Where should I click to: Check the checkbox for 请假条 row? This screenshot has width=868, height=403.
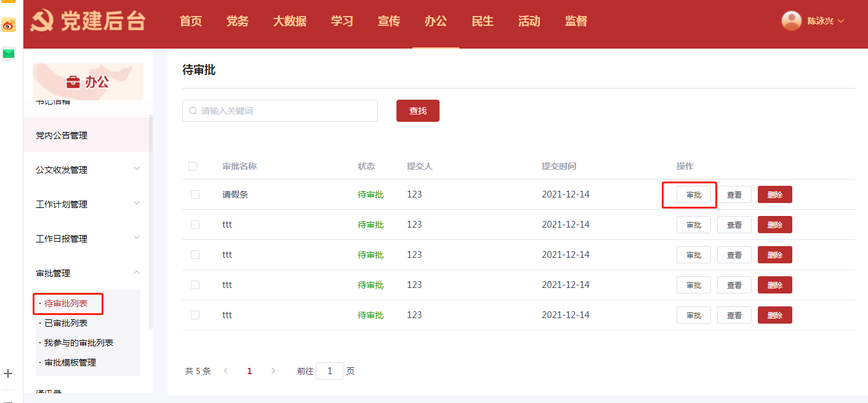point(195,194)
